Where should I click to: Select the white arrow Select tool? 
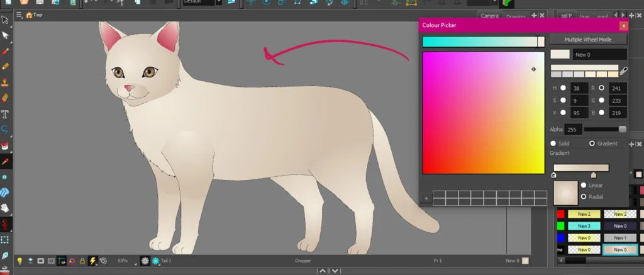click(x=5, y=36)
